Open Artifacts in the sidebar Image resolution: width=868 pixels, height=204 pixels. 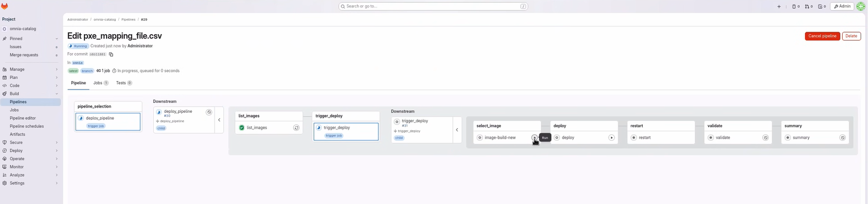coord(30,134)
